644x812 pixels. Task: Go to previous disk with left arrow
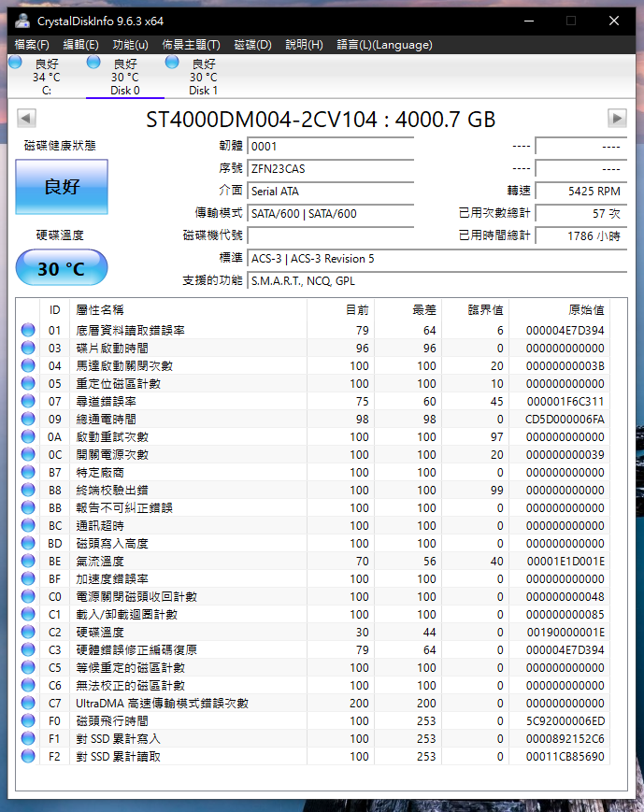(x=26, y=118)
